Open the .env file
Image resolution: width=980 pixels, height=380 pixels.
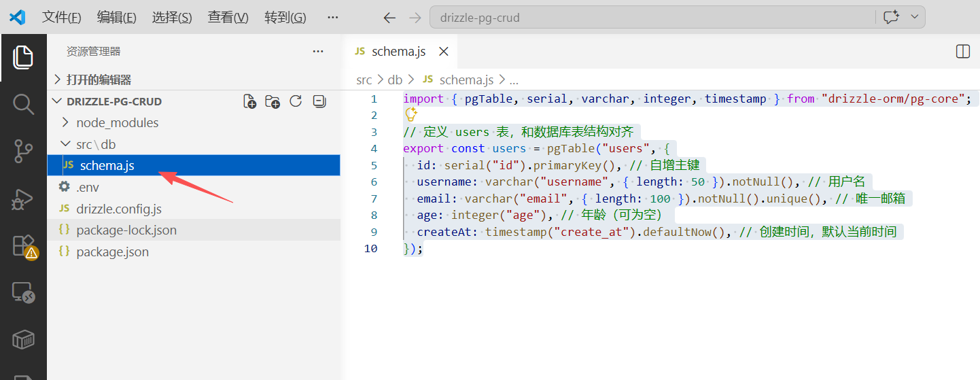[x=194, y=187]
